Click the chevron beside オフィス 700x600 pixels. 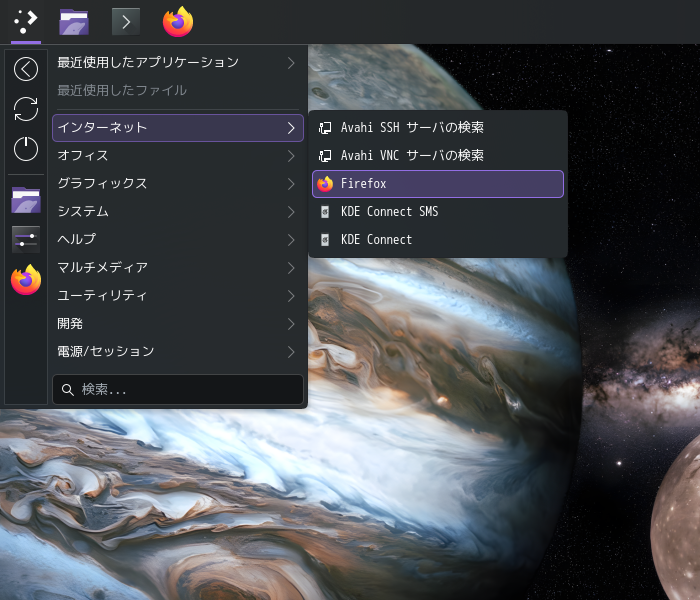click(291, 156)
